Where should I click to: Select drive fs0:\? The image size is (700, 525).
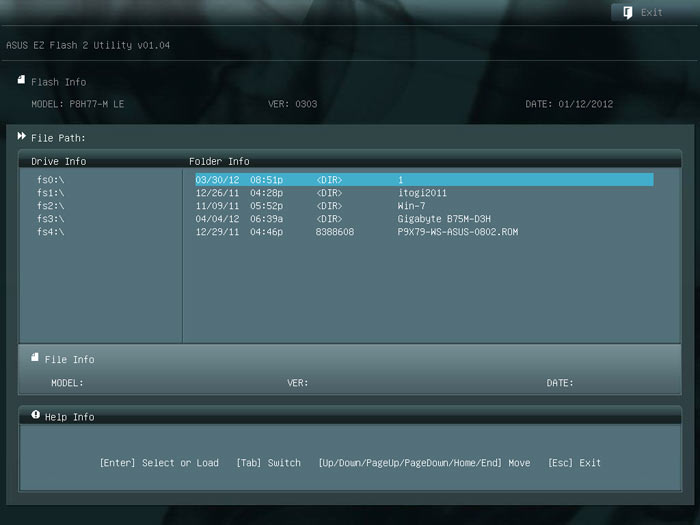tap(50, 180)
